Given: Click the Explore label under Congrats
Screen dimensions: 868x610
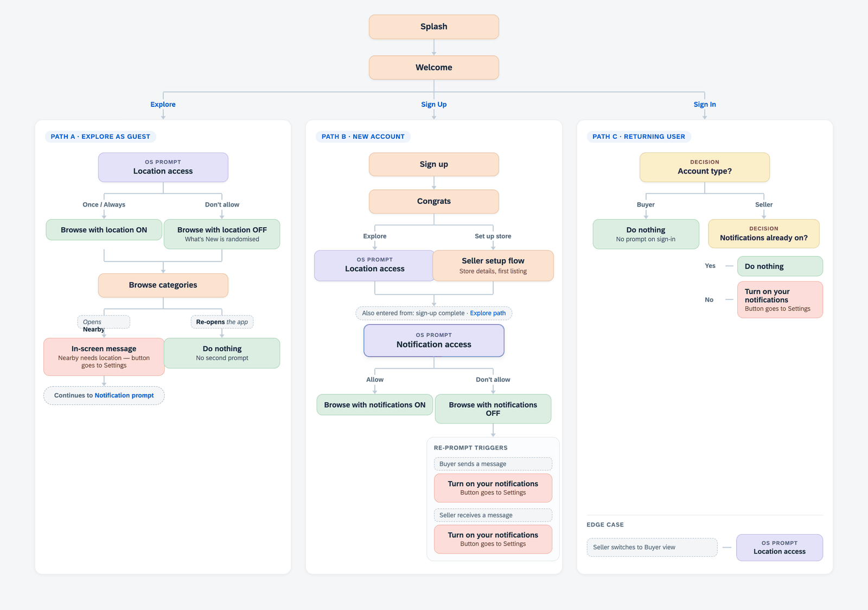Looking at the screenshot, I should pyautogui.click(x=375, y=236).
